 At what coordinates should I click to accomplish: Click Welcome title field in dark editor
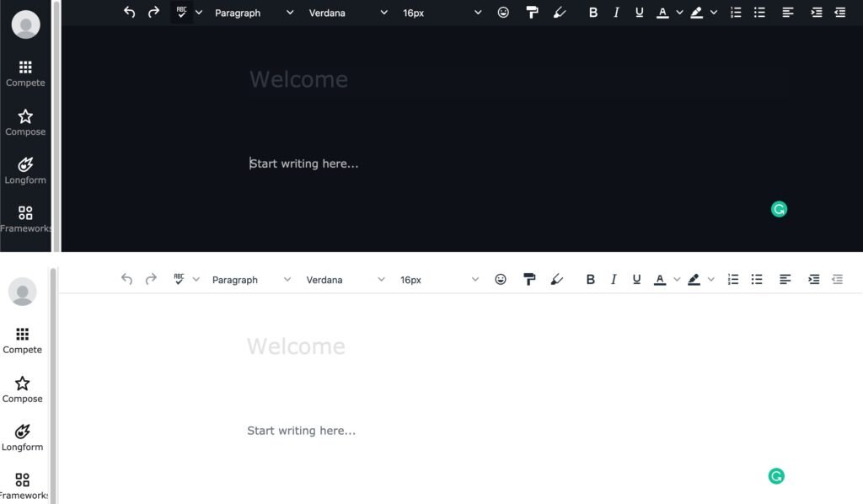tap(299, 79)
